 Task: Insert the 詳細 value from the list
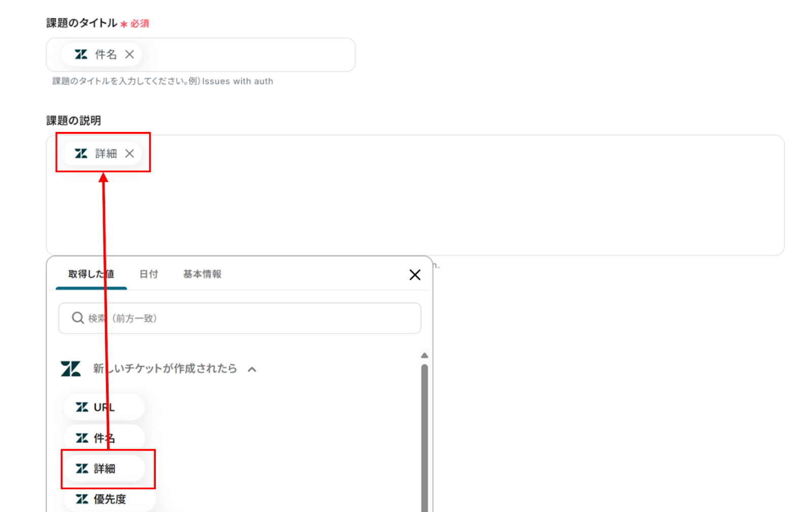104,468
